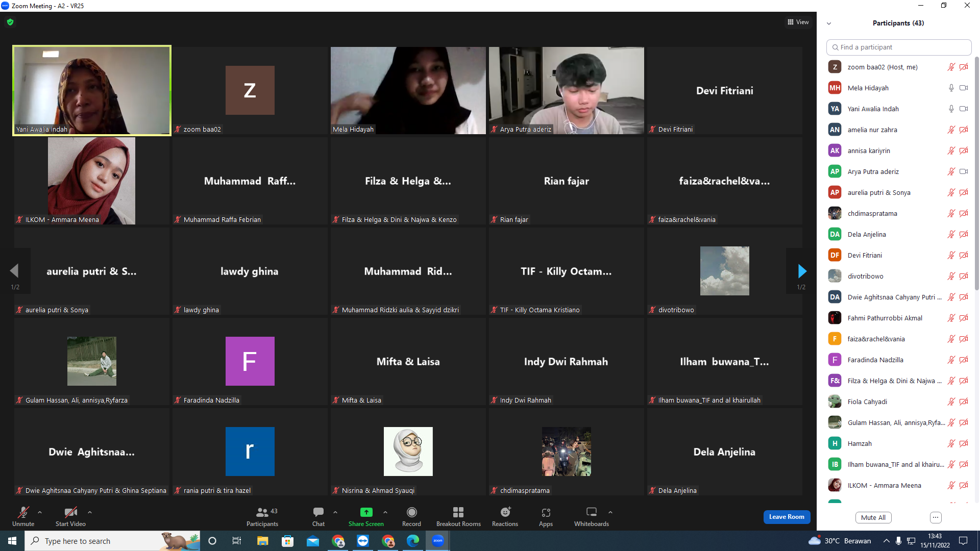Go to next page of video gallery
This screenshot has width=980, height=551.
point(802,271)
